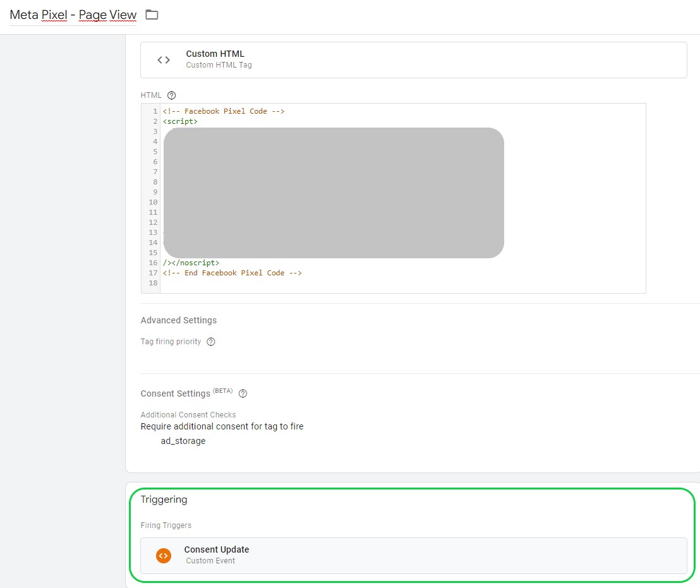Click the End Facebook Pixel Code comment
This screenshot has width=700, height=588.
tap(232, 273)
